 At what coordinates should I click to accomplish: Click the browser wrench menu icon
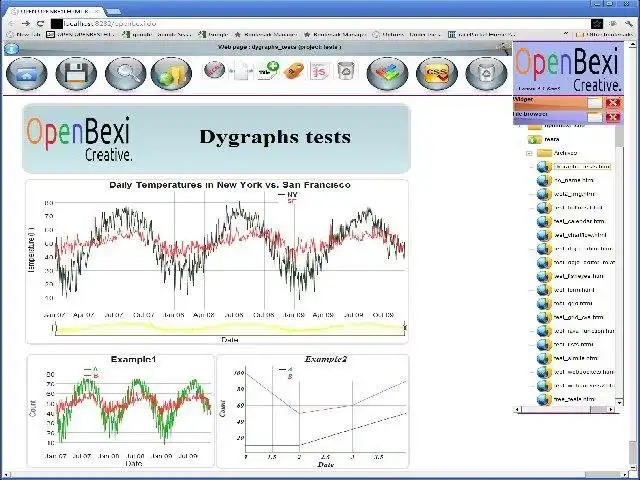[629, 24]
